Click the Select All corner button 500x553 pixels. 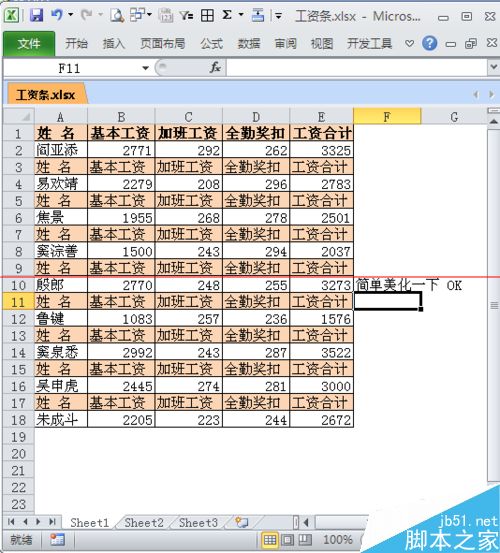19,117
